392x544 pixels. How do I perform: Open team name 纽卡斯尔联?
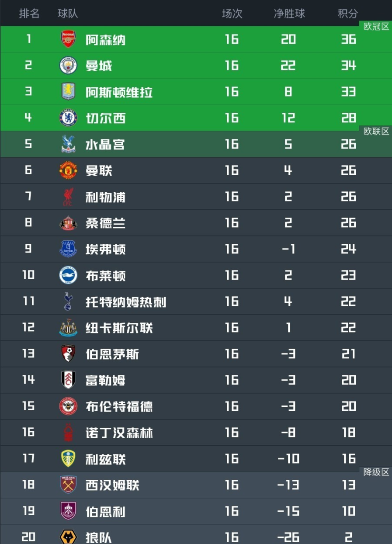119,328
